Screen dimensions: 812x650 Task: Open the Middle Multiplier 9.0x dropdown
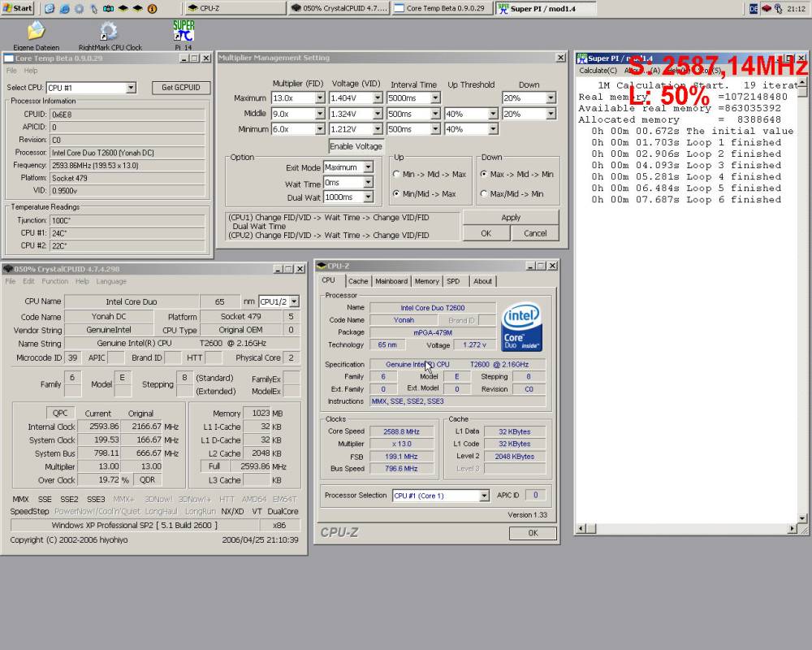tap(320, 114)
